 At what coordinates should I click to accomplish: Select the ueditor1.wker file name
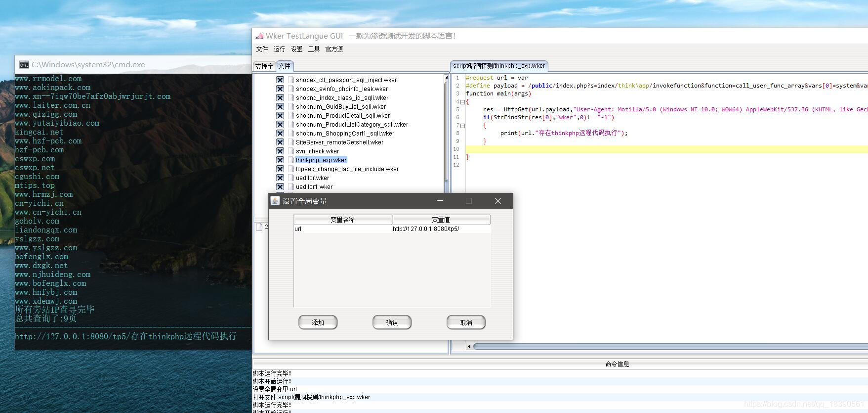[314, 186]
